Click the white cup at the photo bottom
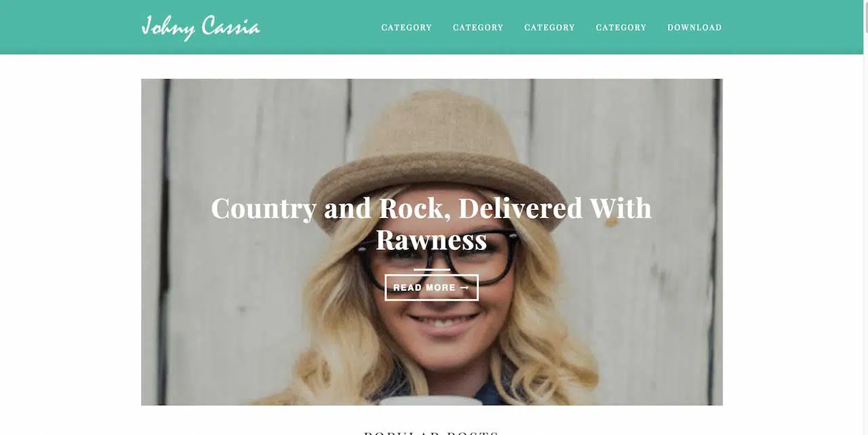Image resolution: width=868 pixels, height=435 pixels. [430, 401]
